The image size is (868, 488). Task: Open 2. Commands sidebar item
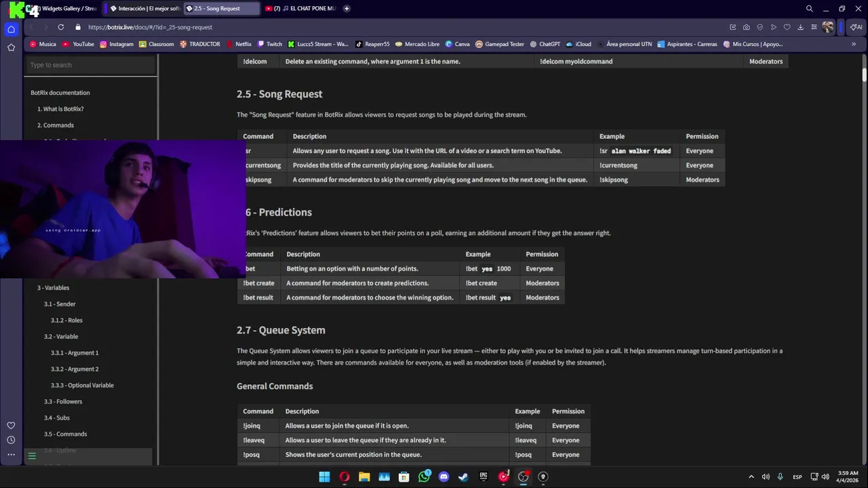coord(56,125)
